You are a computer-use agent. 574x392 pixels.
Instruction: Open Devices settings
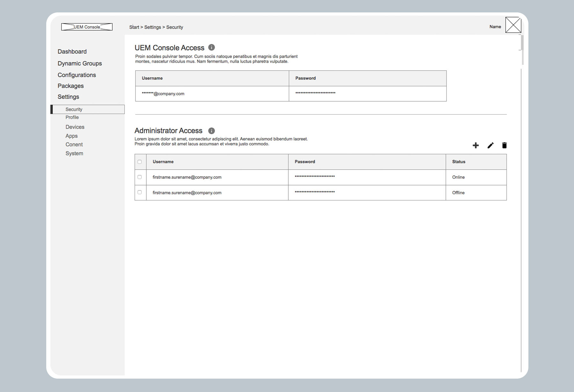pos(75,127)
